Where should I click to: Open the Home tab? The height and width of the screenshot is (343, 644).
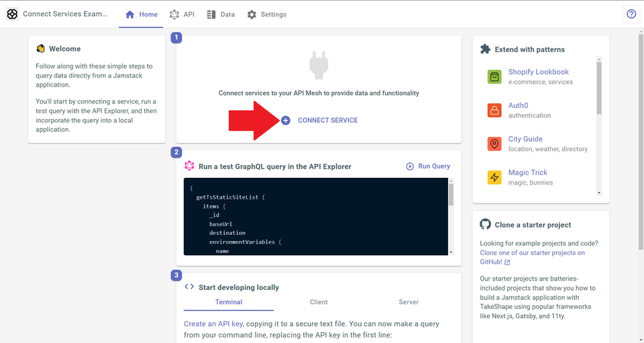[141, 14]
